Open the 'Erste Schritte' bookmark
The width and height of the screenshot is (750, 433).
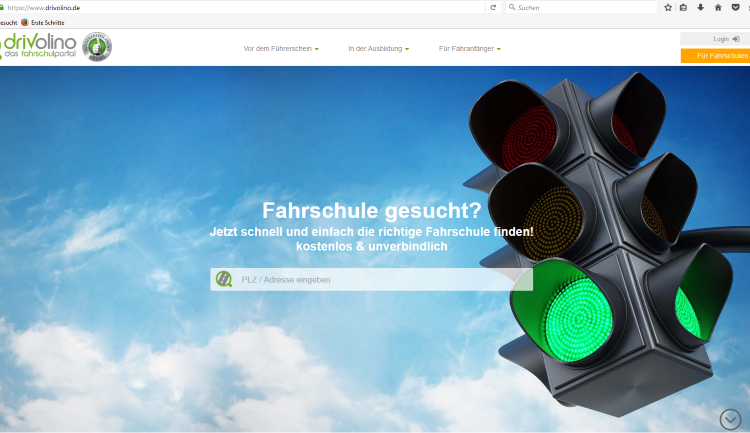47,22
